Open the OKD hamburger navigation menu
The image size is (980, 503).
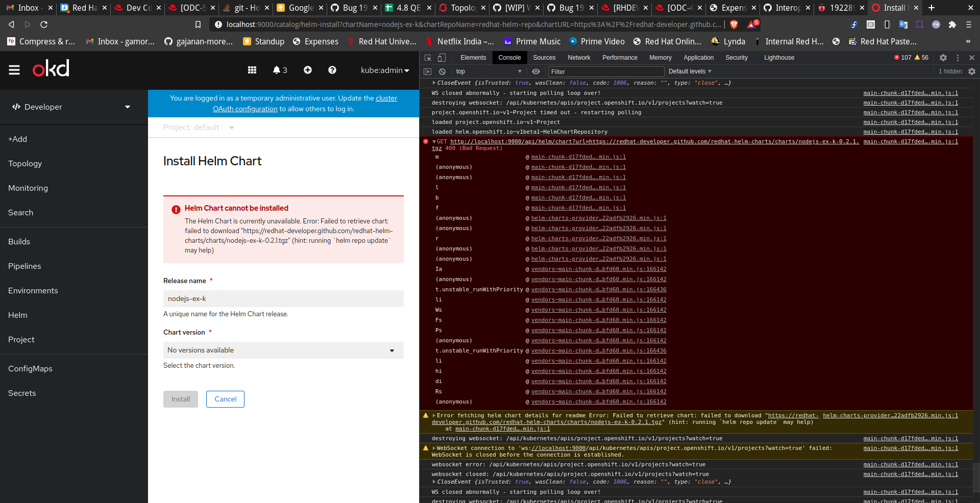click(14, 70)
